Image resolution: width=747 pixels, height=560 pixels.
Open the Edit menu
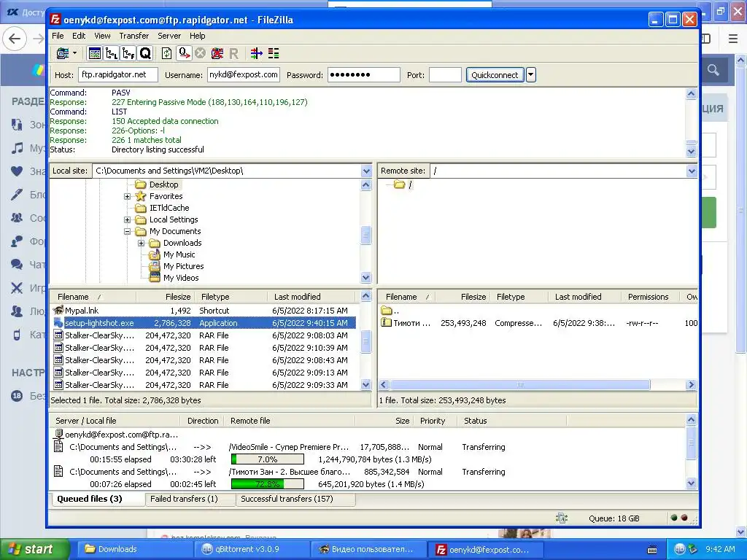point(79,36)
